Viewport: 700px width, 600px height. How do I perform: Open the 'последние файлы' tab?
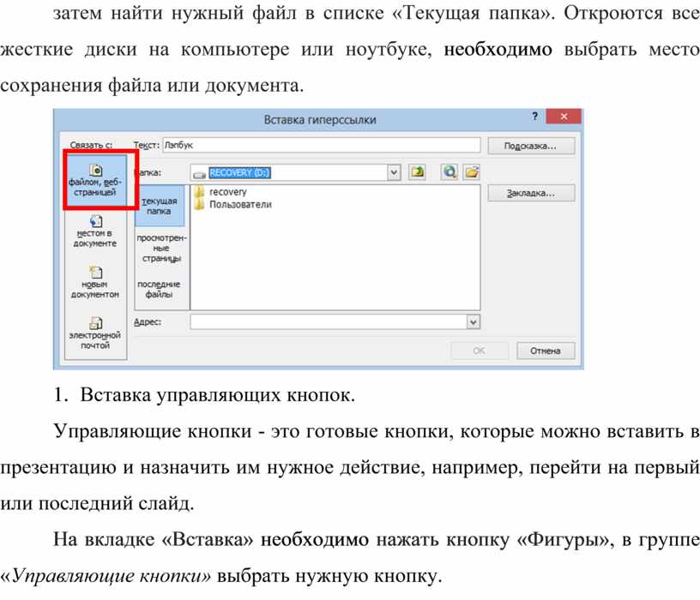[x=159, y=289]
